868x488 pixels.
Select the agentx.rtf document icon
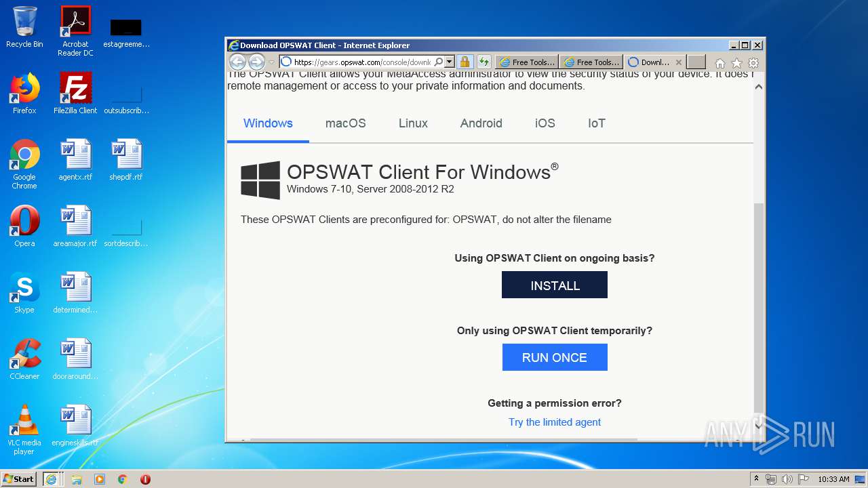click(75, 160)
